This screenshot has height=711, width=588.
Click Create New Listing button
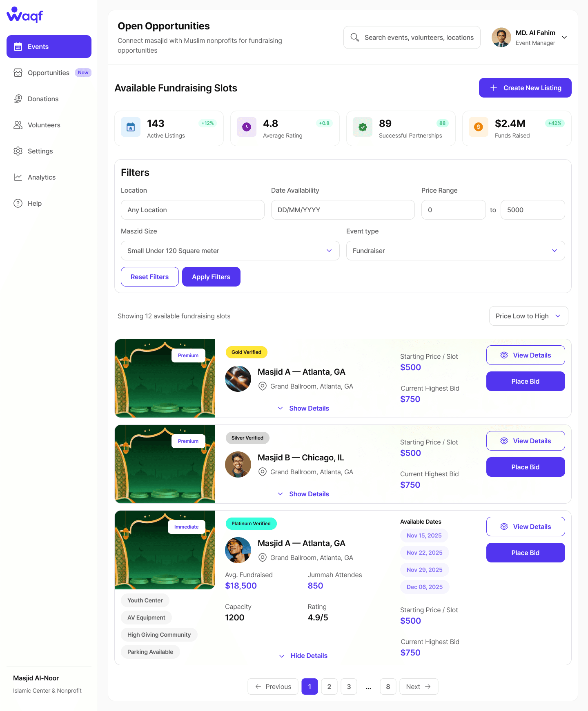(x=525, y=88)
